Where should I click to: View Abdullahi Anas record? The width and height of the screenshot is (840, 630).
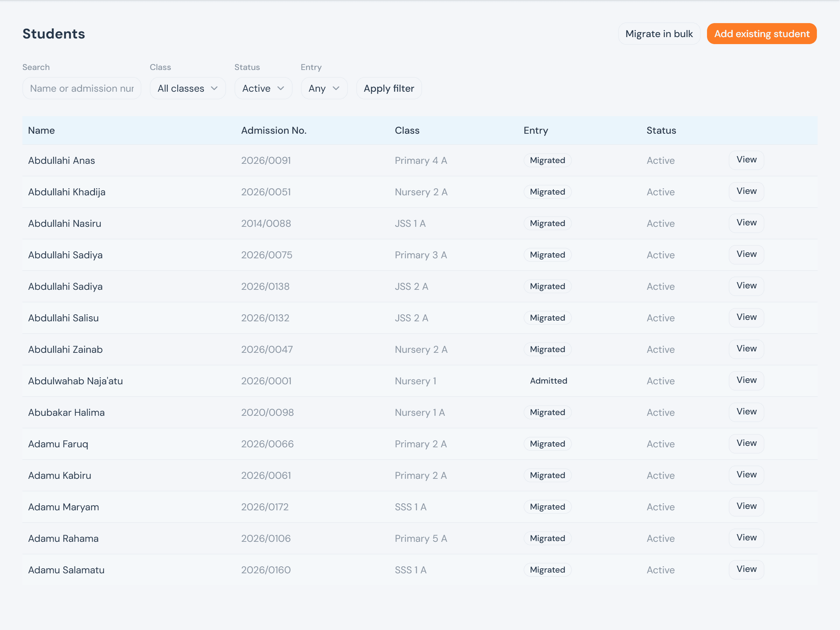(746, 160)
